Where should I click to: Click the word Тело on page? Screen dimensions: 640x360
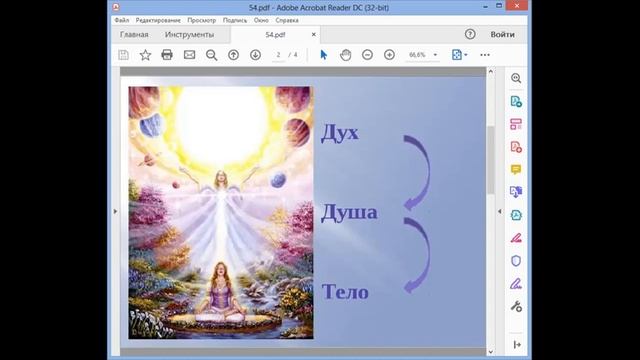coord(345,292)
